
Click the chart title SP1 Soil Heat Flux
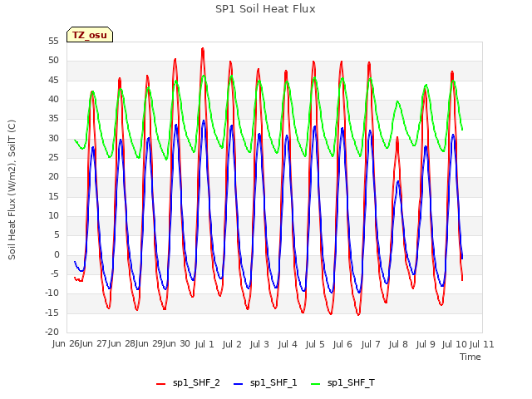(x=265, y=9)
